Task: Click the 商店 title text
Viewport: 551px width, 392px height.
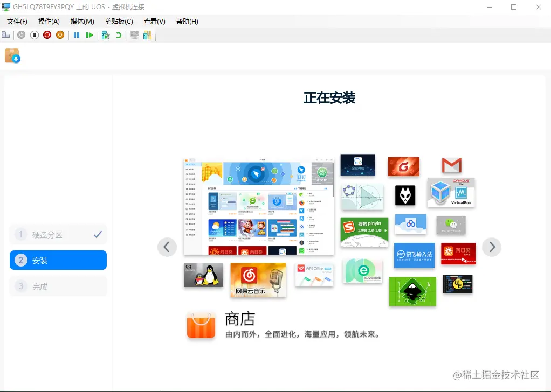Action: (x=240, y=319)
